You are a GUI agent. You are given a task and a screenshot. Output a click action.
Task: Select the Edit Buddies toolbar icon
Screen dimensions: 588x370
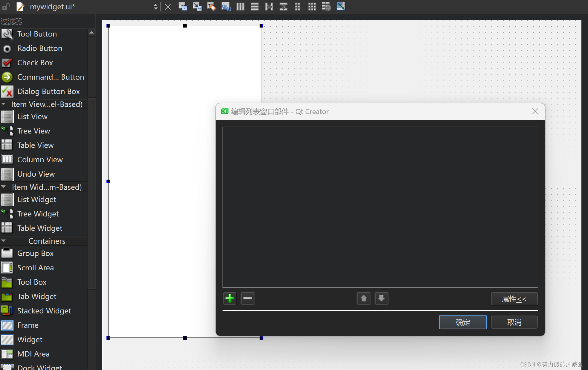pos(211,6)
